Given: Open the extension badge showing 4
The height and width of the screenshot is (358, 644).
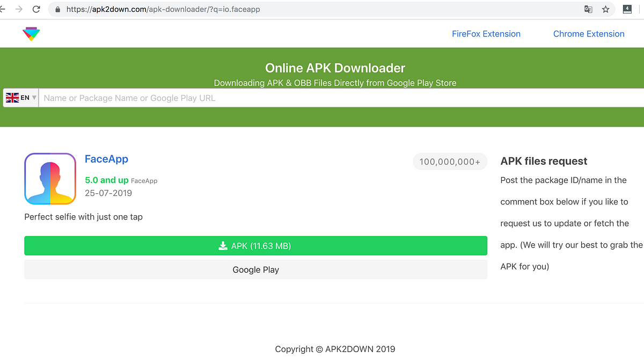Looking at the screenshot, I should [627, 9].
